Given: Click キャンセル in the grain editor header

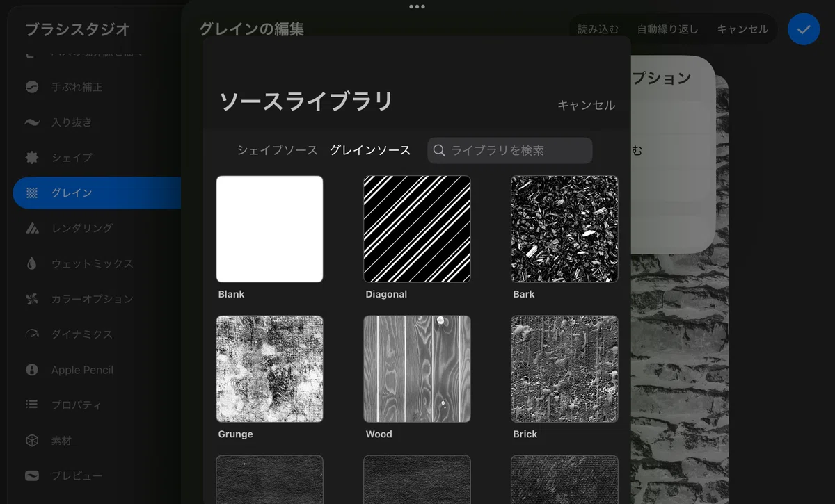Looking at the screenshot, I should 742,29.
